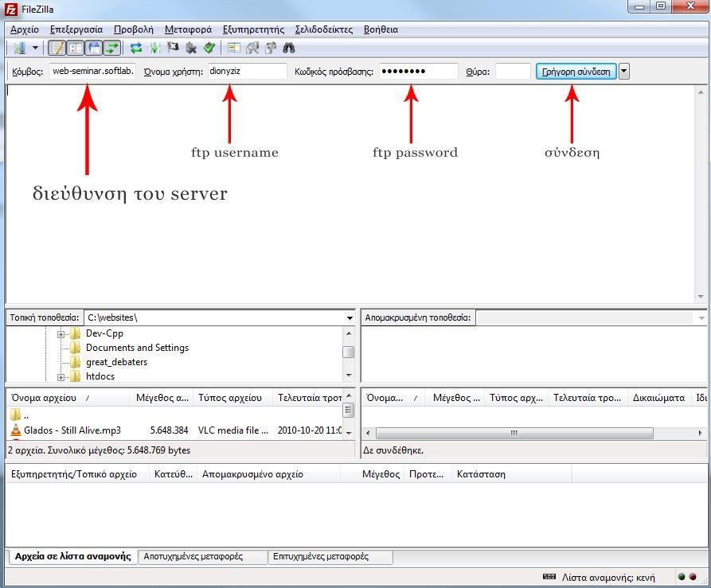Click local tree scroll down arrow
The height and width of the screenshot is (588, 711).
click(349, 375)
